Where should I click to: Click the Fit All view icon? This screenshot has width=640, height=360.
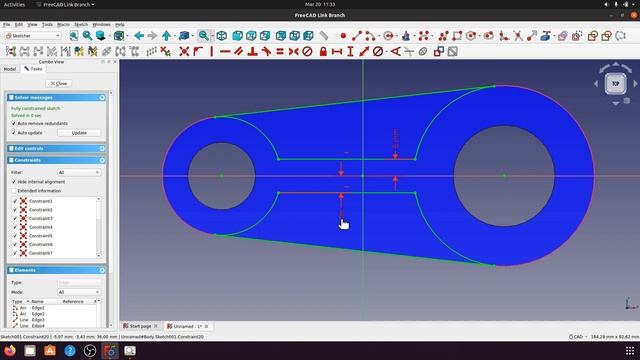(73, 36)
